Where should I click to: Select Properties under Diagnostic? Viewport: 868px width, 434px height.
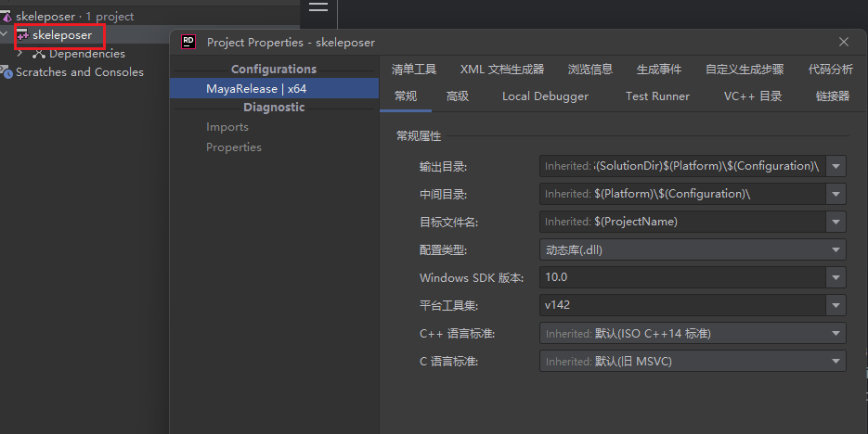[234, 147]
